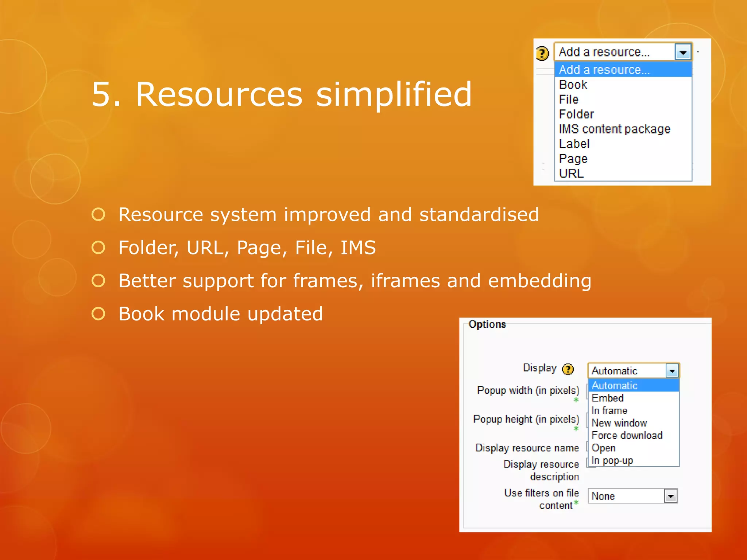Click the help icon next to Display

tap(568, 369)
